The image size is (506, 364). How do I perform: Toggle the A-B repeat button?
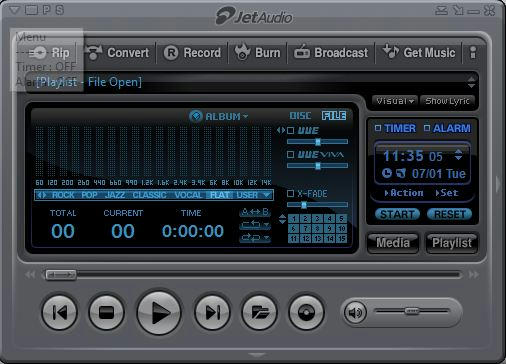(255, 212)
